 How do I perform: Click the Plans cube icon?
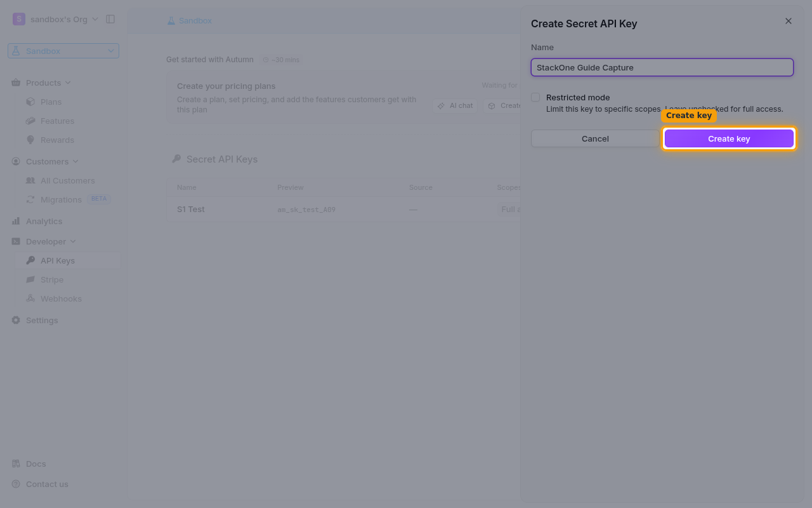[x=30, y=102]
